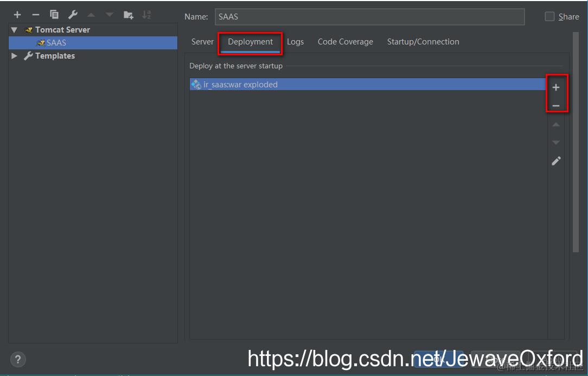Screen dimensions: 588x376
Task: Remove the deployment artifact with minus
Action: [556, 106]
